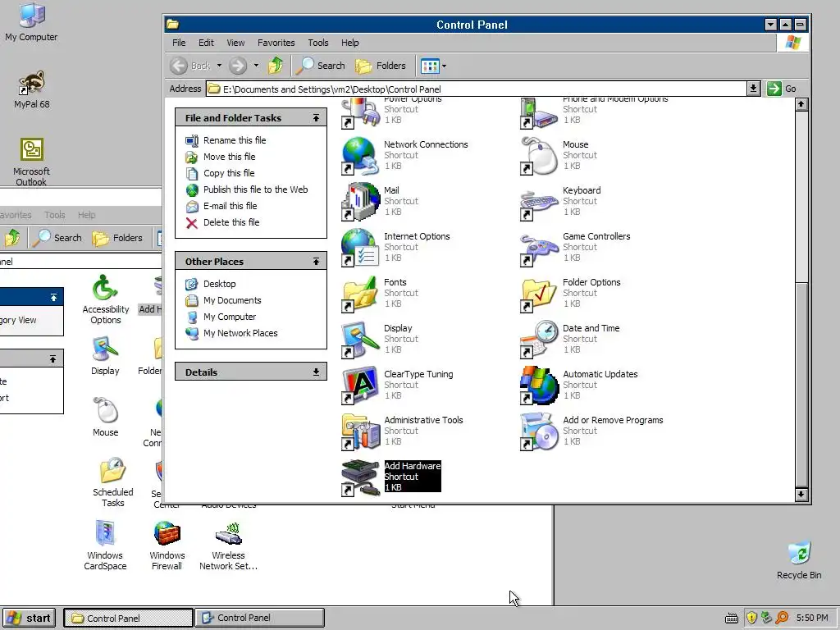
Task: Open Windows Firewall in the background Control Panel
Action: (167, 546)
